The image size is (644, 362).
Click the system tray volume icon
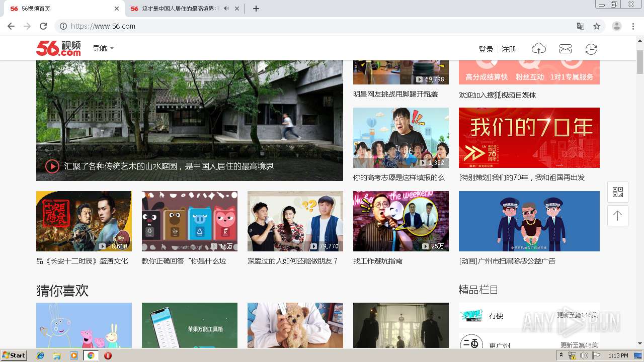point(584,355)
